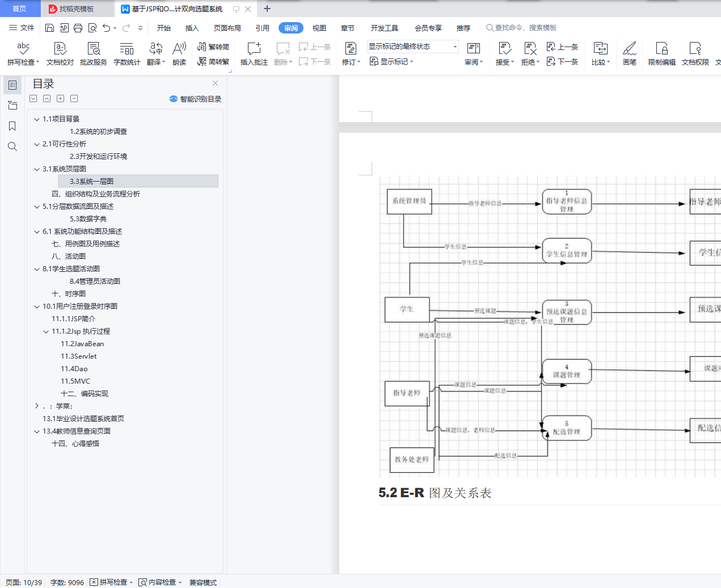Collapse the 3.1系统顶层图 tree node
721x588 pixels.
(37, 169)
